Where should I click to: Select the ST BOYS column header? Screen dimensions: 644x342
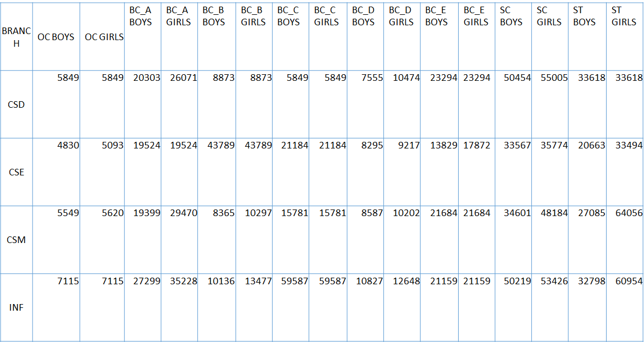click(x=587, y=37)
